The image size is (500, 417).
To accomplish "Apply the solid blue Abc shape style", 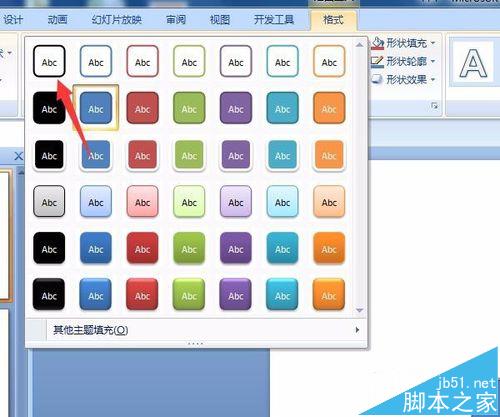I will (96, 108).
